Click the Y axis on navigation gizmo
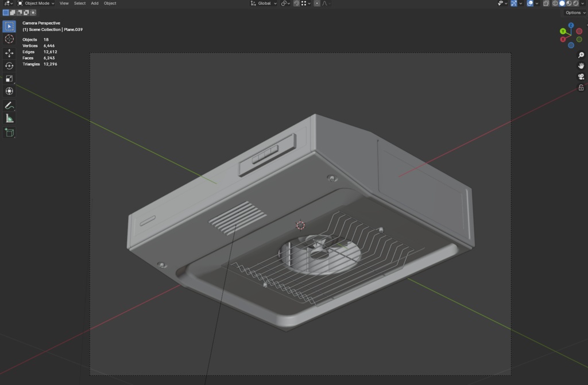The width and height of the screenshot is (588, 385). tap(563, 32)
